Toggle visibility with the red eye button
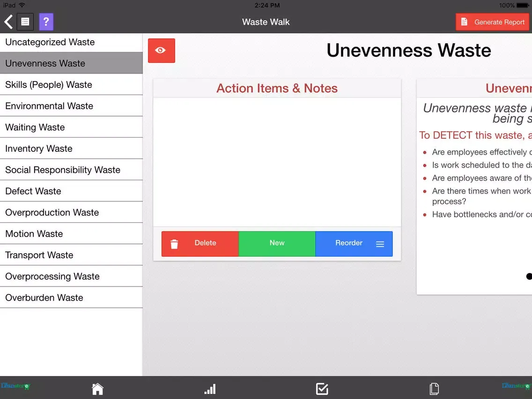 (x=162, y=51)
